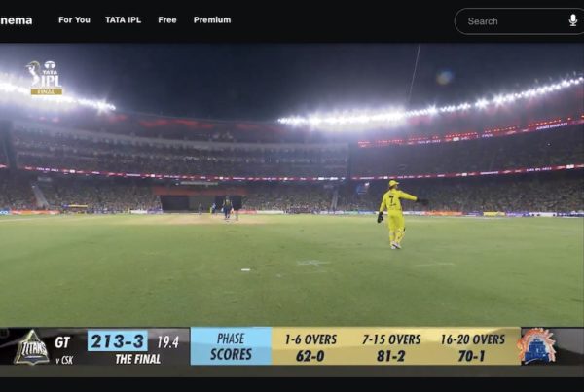Click THE FINAL label on scoreboard

(x=138, y=359)
